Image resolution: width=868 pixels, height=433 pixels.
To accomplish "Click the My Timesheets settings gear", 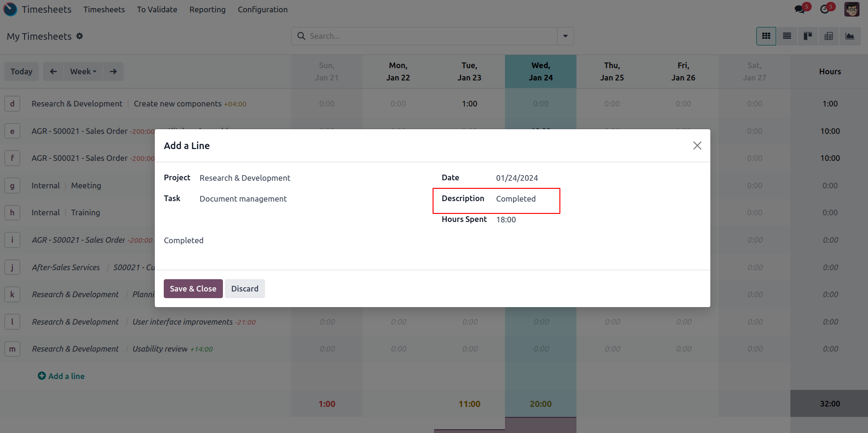I will click(x=80, y=36).
